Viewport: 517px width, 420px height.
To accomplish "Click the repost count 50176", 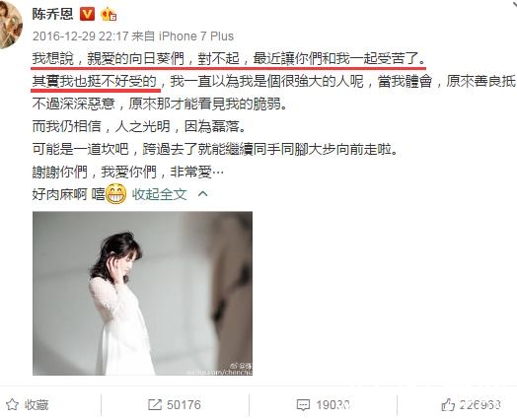I will tap(184, 405).
